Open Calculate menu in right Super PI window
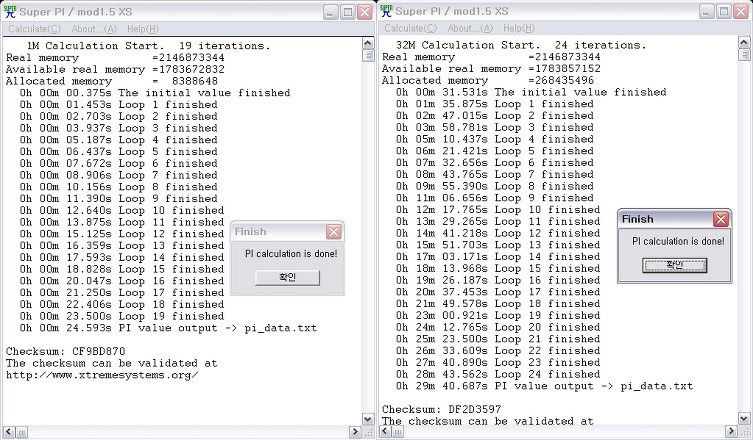This screenshot has height=440, width=753. tap(411, 28)
